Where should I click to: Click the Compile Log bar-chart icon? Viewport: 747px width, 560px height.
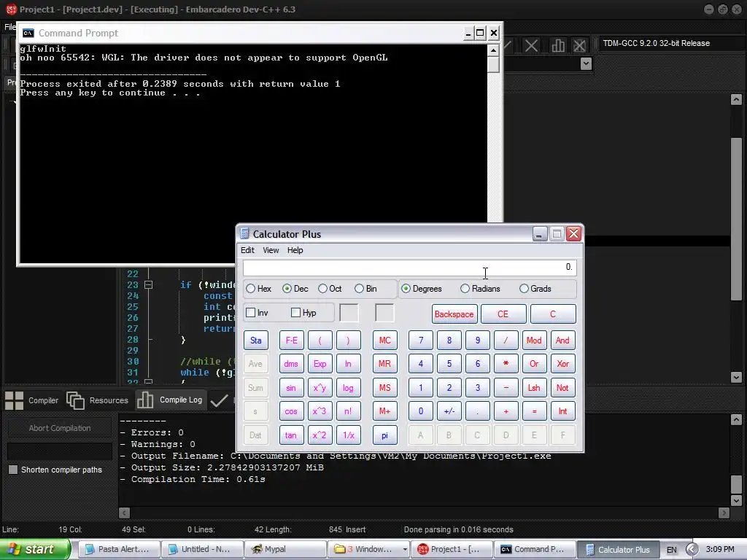click(x=145, y=400)
